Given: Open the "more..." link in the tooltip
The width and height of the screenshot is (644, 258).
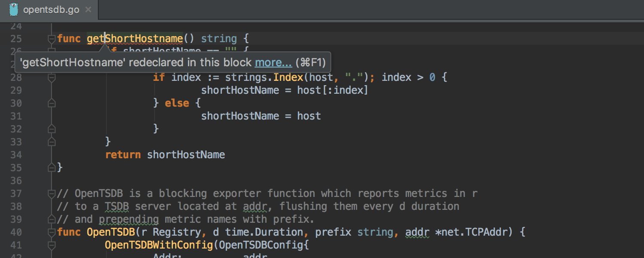Looking at the screenshot, I should [273, 62].
